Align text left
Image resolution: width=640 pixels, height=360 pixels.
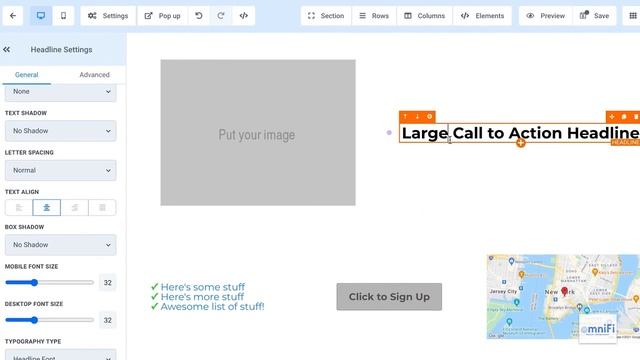tap(19, 207)
